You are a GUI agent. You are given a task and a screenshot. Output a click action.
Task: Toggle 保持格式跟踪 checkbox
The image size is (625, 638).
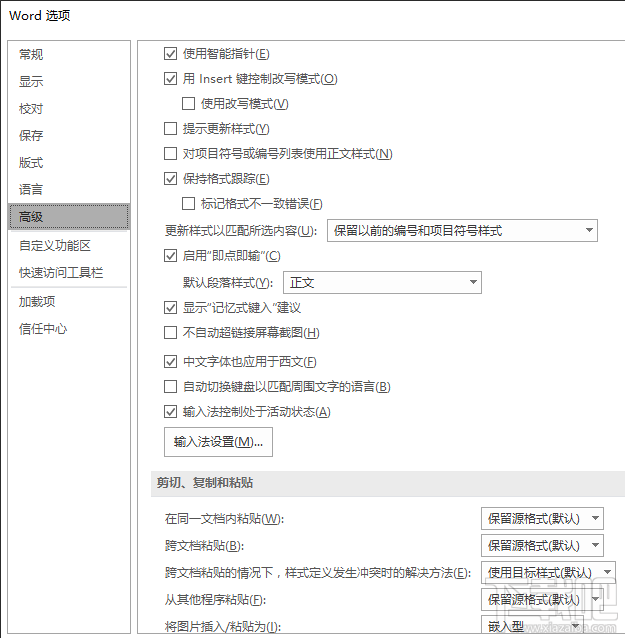coord(170,179)
